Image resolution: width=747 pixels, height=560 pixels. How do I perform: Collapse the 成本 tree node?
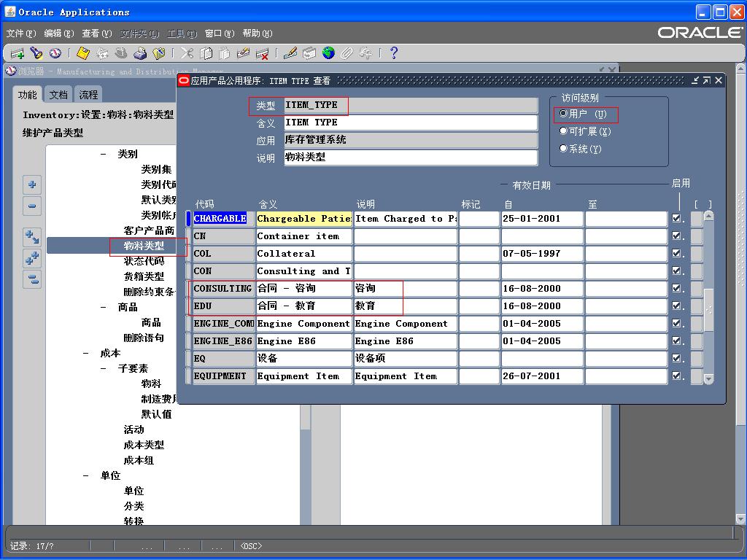(86, 354)
